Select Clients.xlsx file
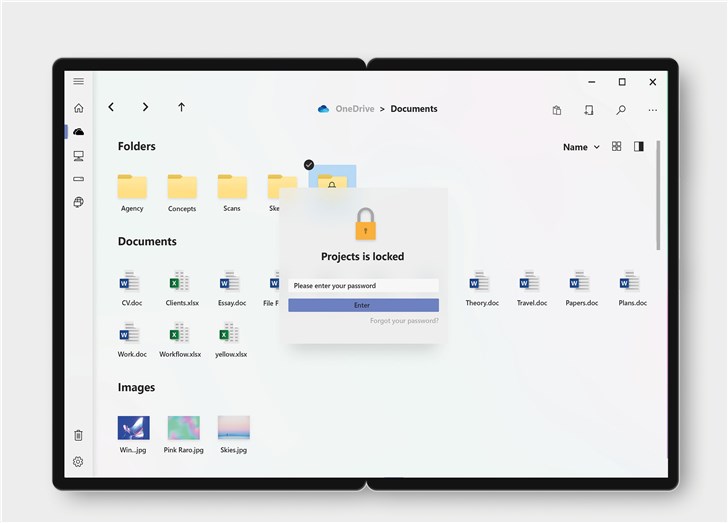728x523 pixels. point(182,288)
